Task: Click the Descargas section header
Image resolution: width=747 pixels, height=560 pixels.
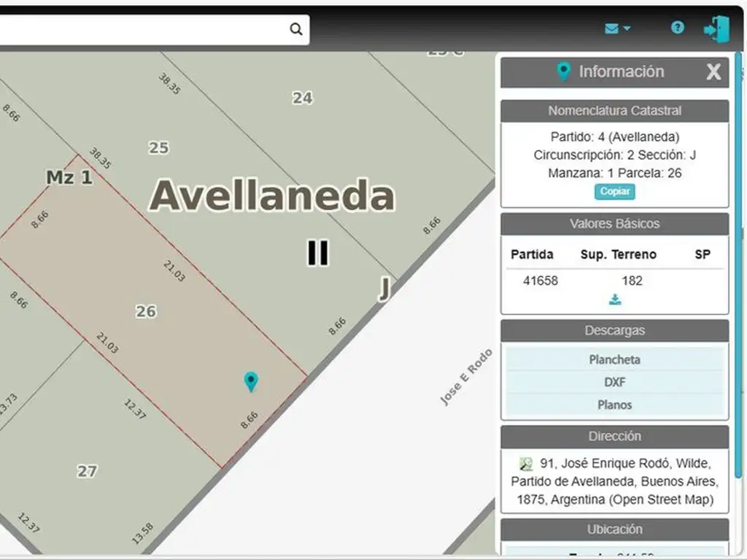Action: click(x=614, y=330)
